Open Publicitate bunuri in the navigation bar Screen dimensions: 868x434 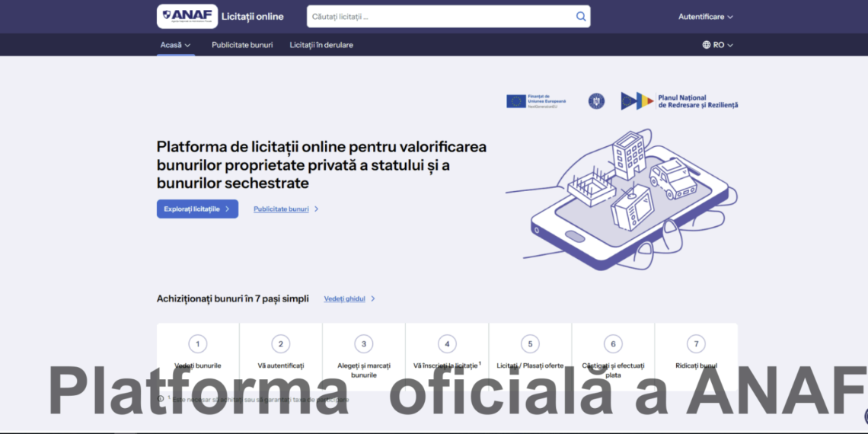pyautogui.click(x=242, y=45)
